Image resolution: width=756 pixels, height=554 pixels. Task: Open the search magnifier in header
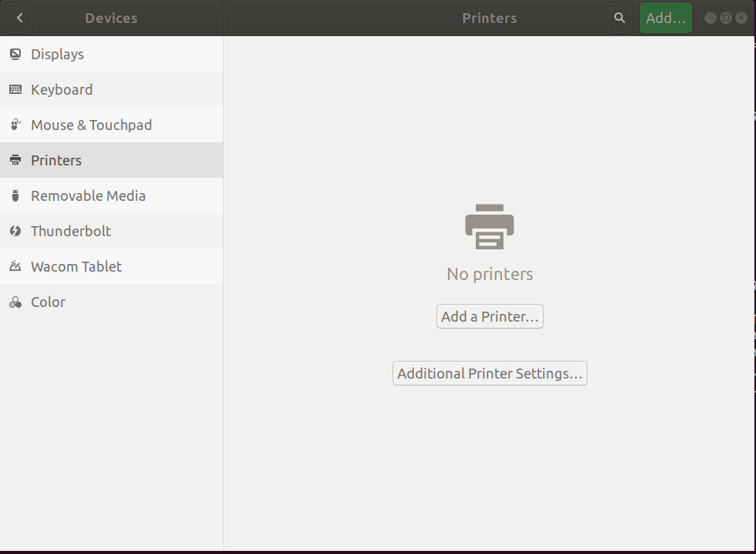pyautogui.click(x=620, y=18)
